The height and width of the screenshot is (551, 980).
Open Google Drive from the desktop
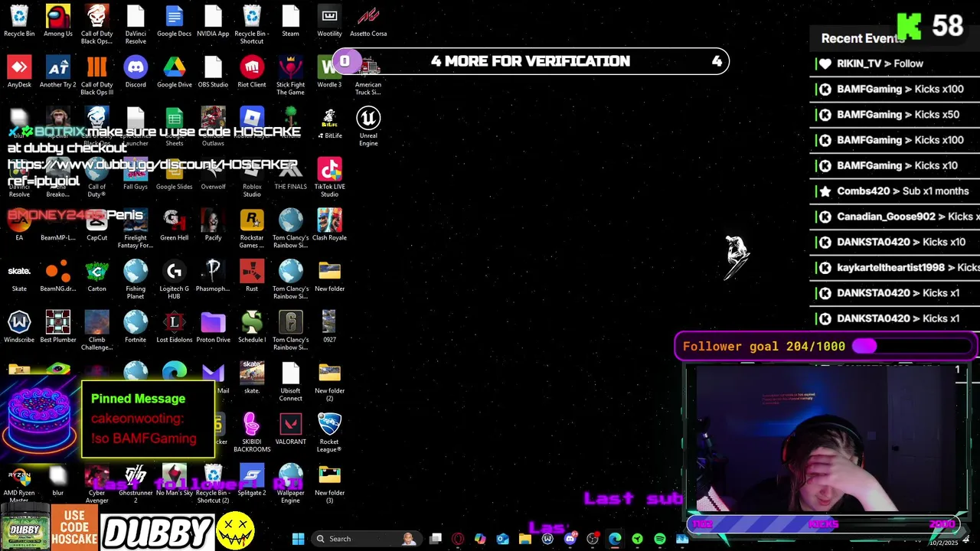[174, 72]
